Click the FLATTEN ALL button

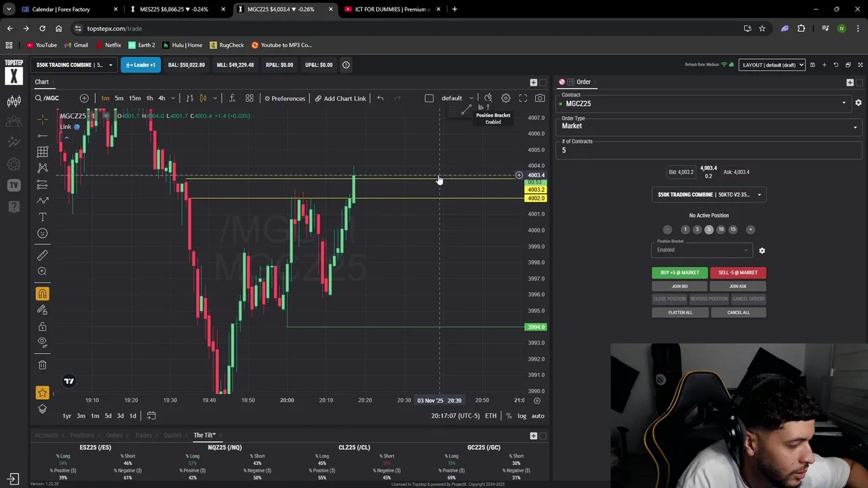click(x=679, y=312)
